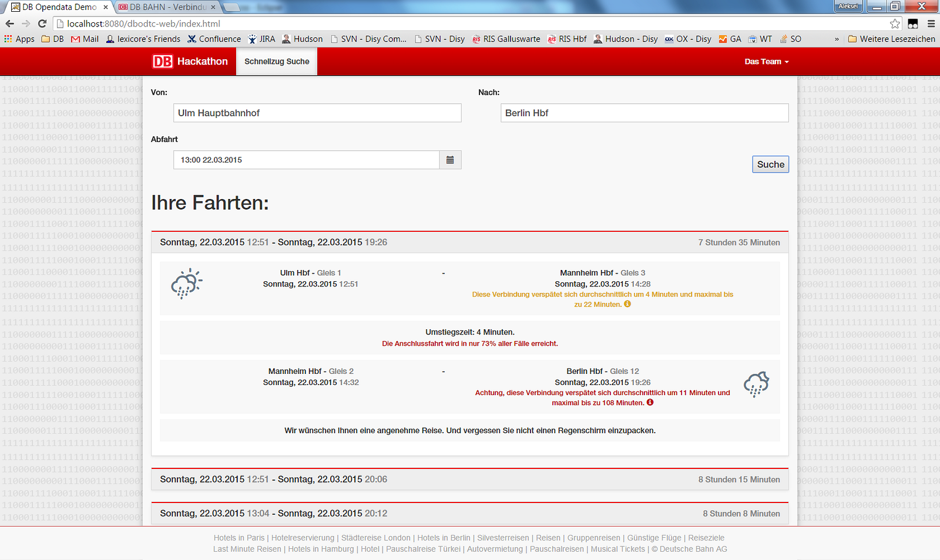The width and height of the screenshot is (940, 560).
Task: Click the orange delay info icon for Mannheim
Action: point(627,304)
